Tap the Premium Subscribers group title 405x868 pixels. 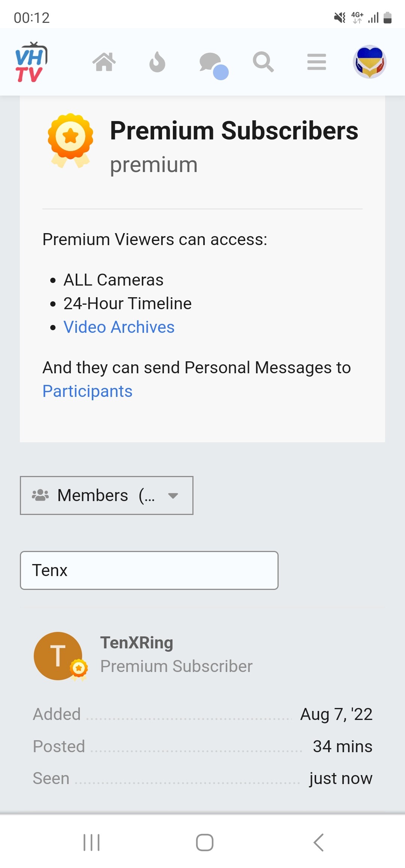click(x=234, y=131)
